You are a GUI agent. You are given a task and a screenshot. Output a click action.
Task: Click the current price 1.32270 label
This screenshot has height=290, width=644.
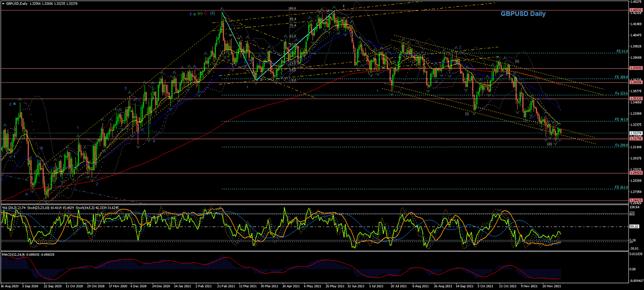coord(635,133)
